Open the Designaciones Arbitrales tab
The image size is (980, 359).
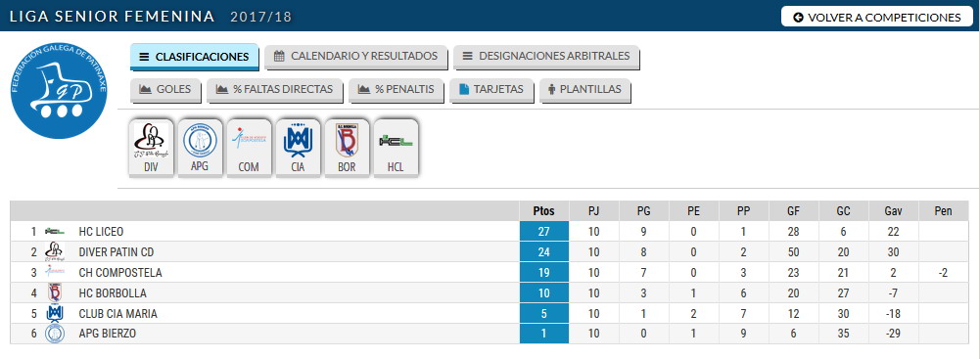(545, 56)
